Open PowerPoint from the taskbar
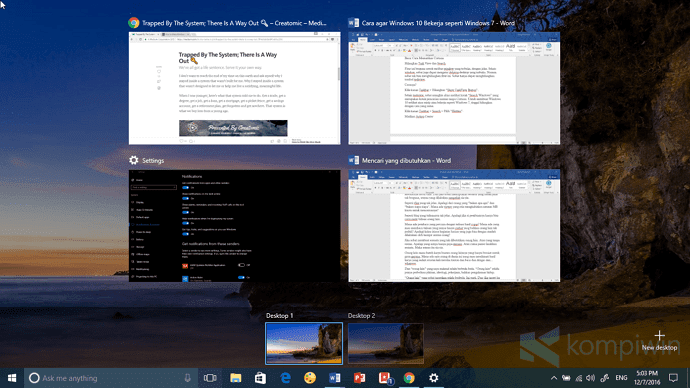The height and width of the screenshot is (388, 690). point(360,378)
